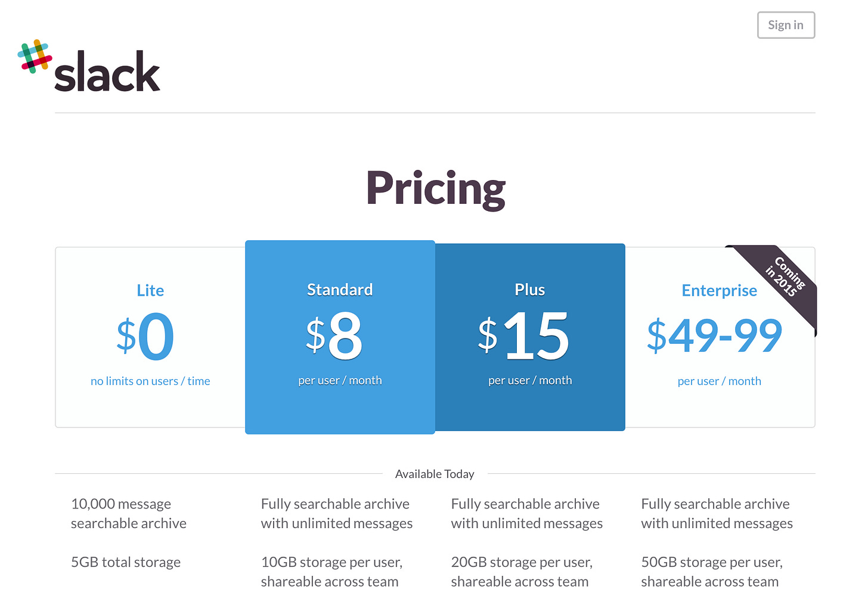The image size is (868, 605).
Task: Click the 50GB storage per user feature
Action: click(x=712, y=572)
